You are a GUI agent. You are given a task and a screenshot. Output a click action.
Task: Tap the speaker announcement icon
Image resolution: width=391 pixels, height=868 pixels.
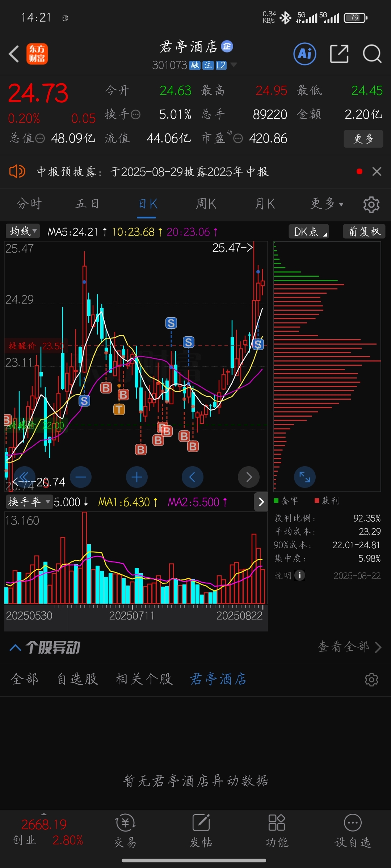pyautogui.click(x=17, y=171)
